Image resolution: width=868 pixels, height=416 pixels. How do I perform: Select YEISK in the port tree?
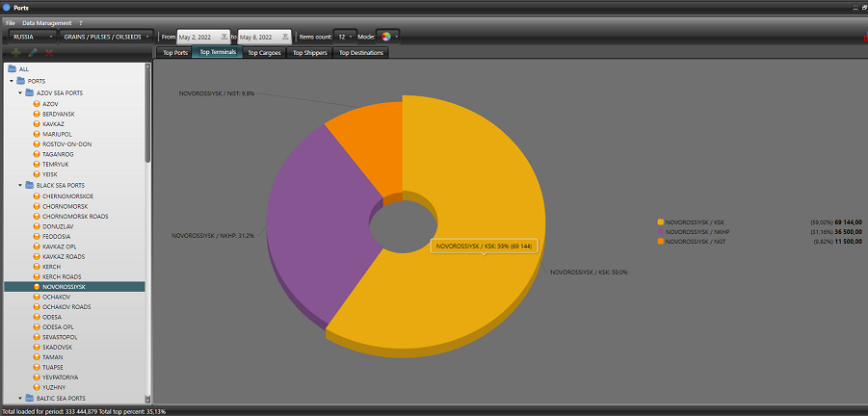[50, 174]
